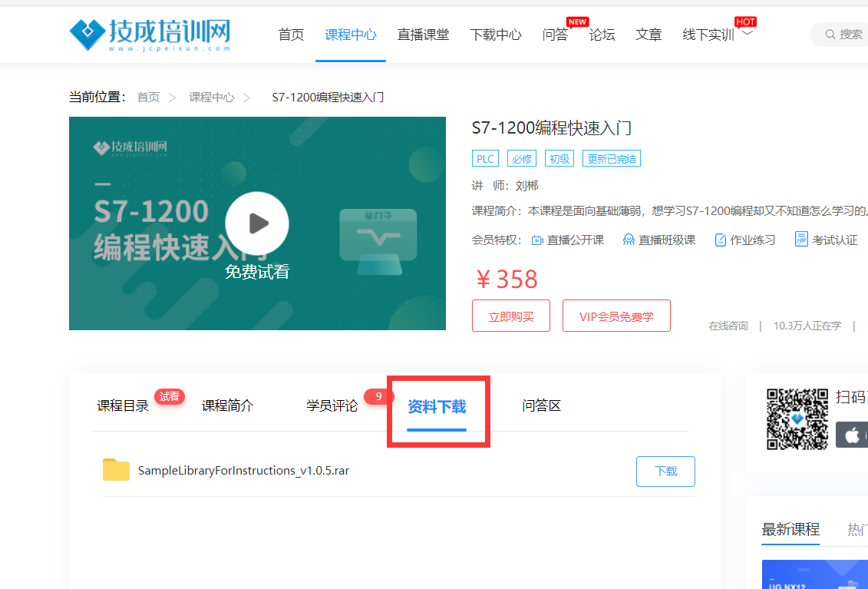868x589 pixels.
Task: Click the 考试认证 document icon
Action: click(801, 240)
